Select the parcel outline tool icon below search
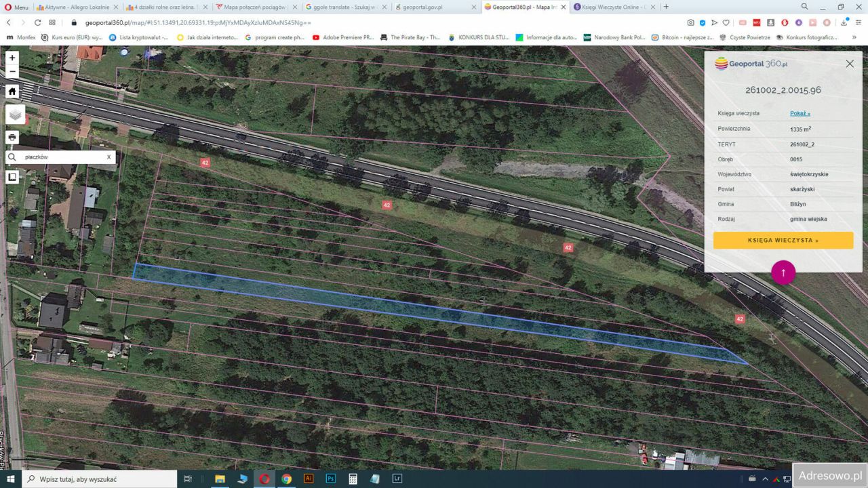Viewport: 868px width, 488px height. (x=12, y=176)
